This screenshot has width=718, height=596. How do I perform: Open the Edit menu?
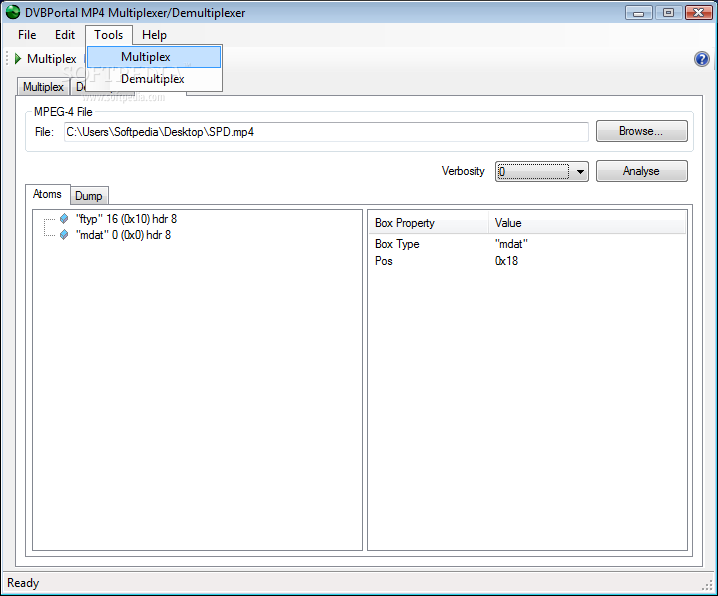[65, 35]
